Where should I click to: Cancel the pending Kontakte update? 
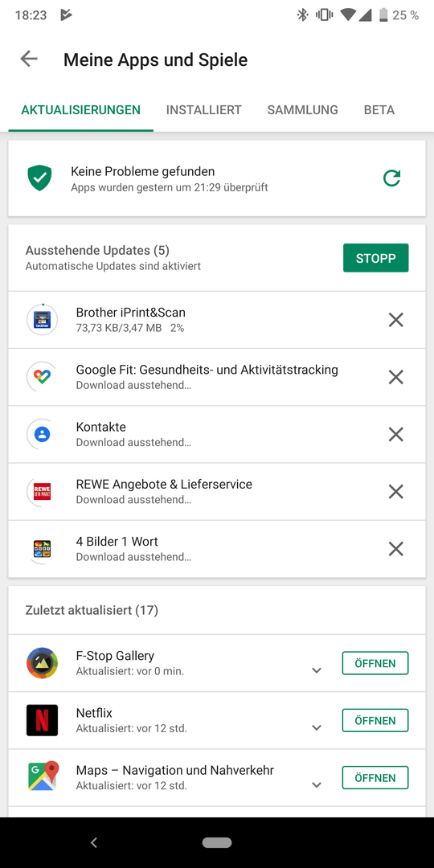pos(395,435)
